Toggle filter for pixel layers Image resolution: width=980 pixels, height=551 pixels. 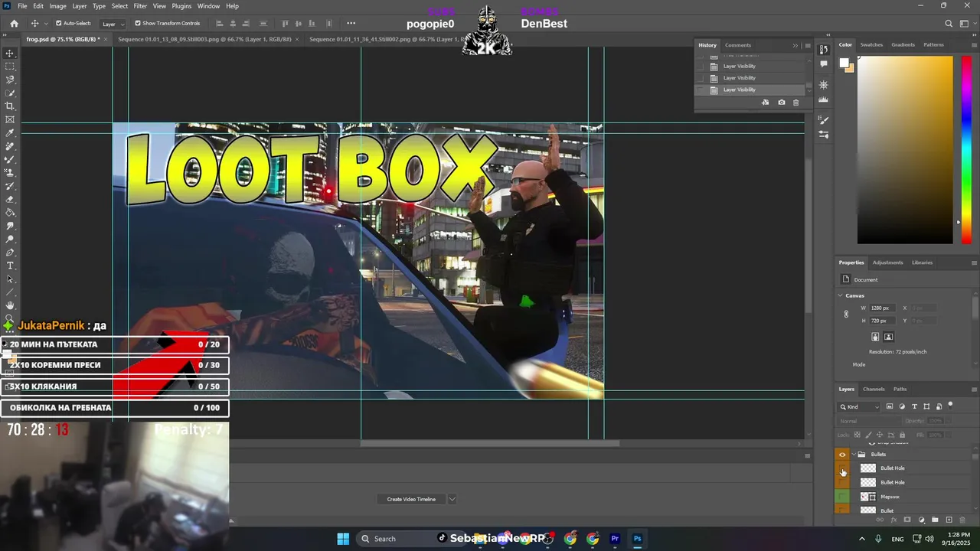[890, 406]
